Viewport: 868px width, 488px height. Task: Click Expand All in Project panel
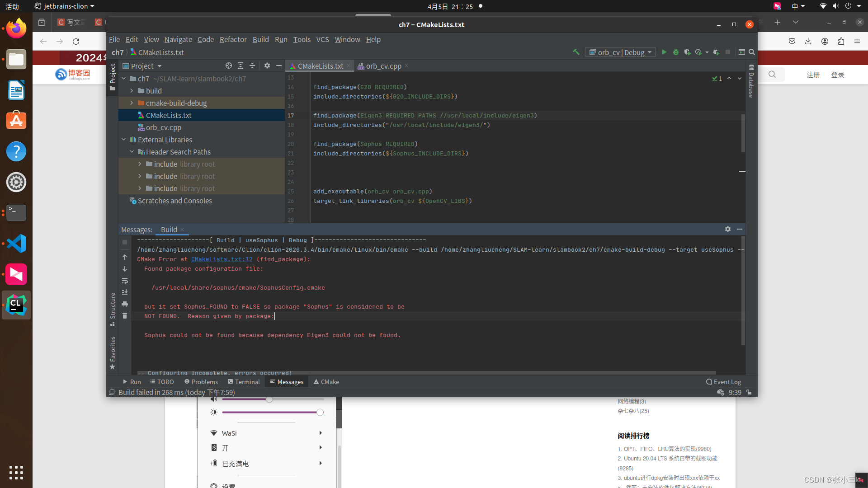[241, 66]
